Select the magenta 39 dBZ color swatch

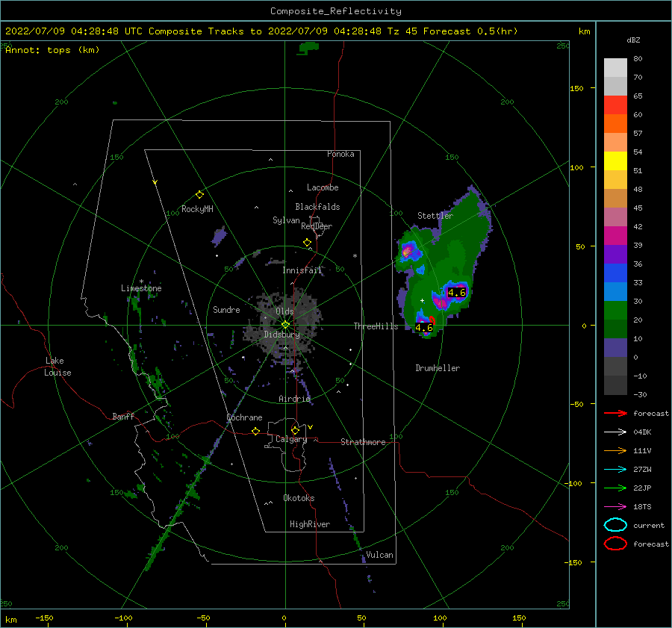click(x=615, y=235)
